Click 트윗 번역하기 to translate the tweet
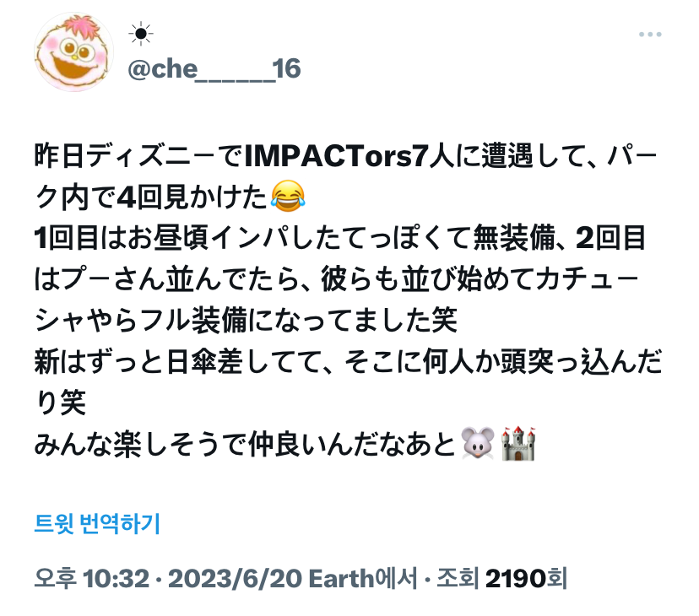This screenshot has width=699, height=616. [x=97, y=523]
